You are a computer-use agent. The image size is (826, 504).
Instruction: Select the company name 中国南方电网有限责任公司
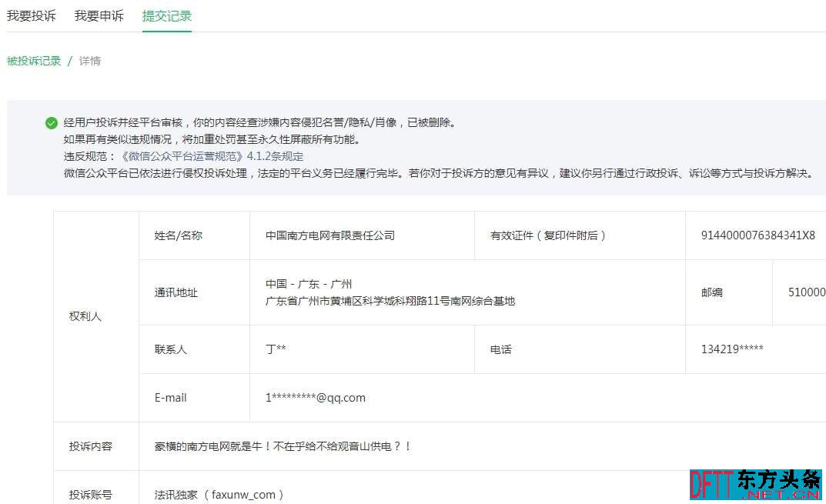click(330, 235)
